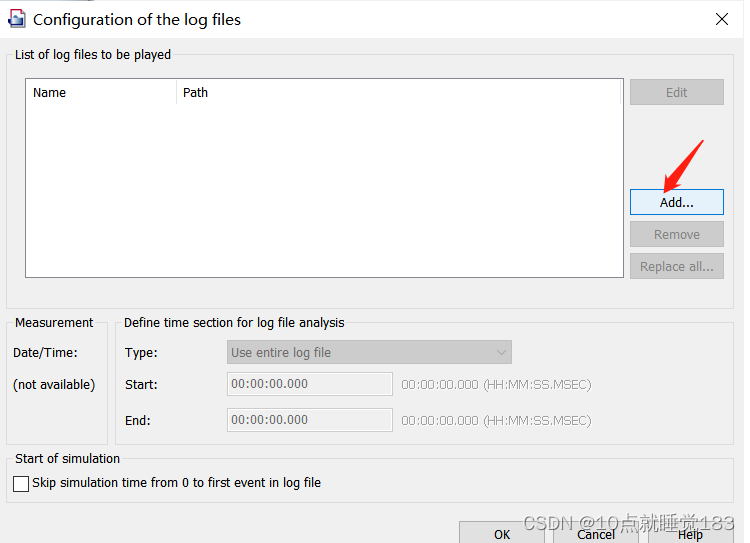Confirm the dialog with OK
The height and width of the screenshot is (543, 750).
(502, 533)
